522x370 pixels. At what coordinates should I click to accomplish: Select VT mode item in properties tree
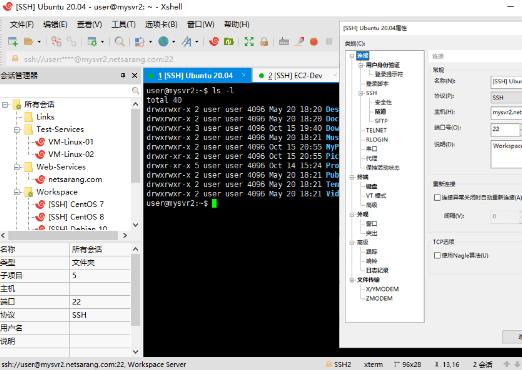click(x=376, y=196)
